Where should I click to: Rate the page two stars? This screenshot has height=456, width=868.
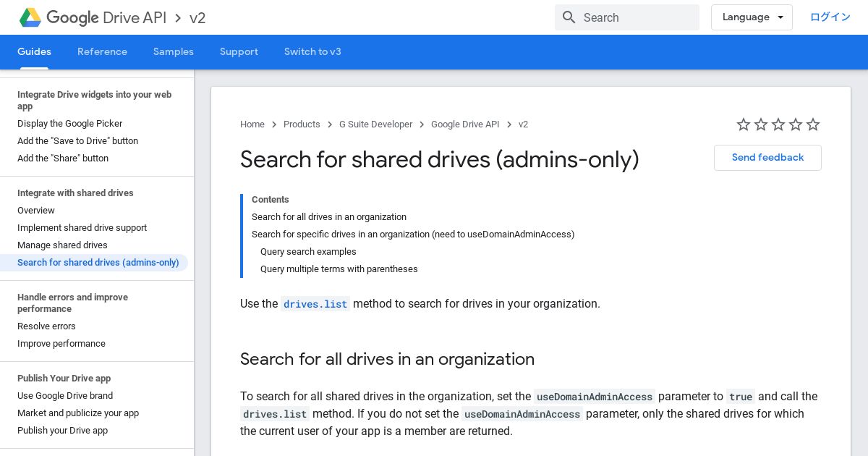point(761,124)
